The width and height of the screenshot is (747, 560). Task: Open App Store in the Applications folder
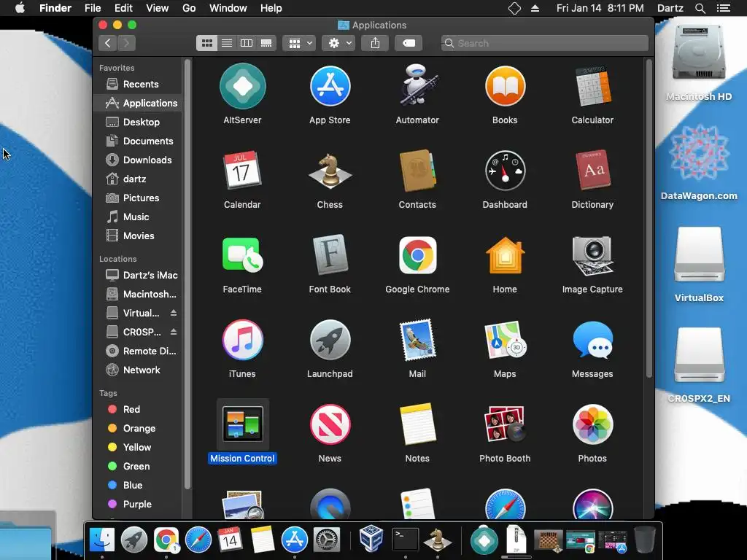330,86
